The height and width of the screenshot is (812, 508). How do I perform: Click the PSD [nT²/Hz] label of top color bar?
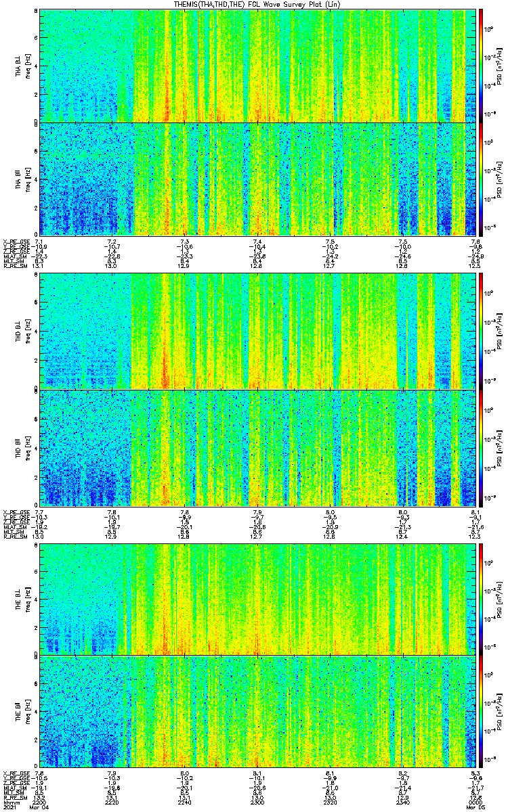[500, 66]
